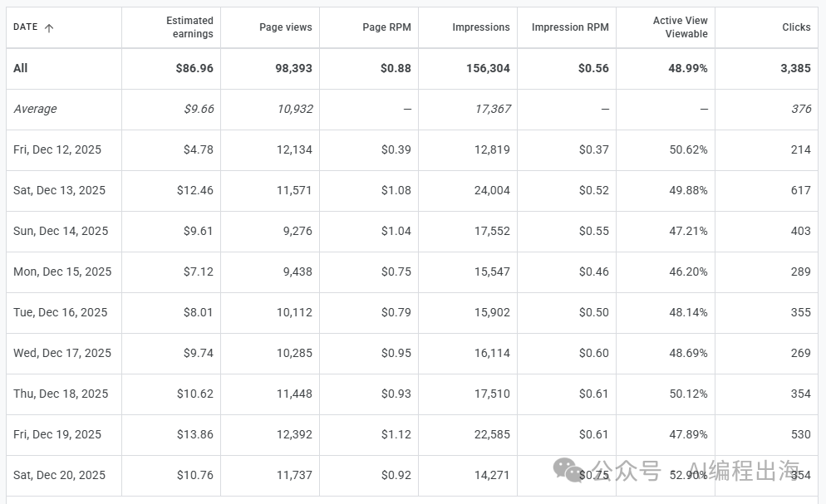Select clicks value 355

tap(801, 312)
